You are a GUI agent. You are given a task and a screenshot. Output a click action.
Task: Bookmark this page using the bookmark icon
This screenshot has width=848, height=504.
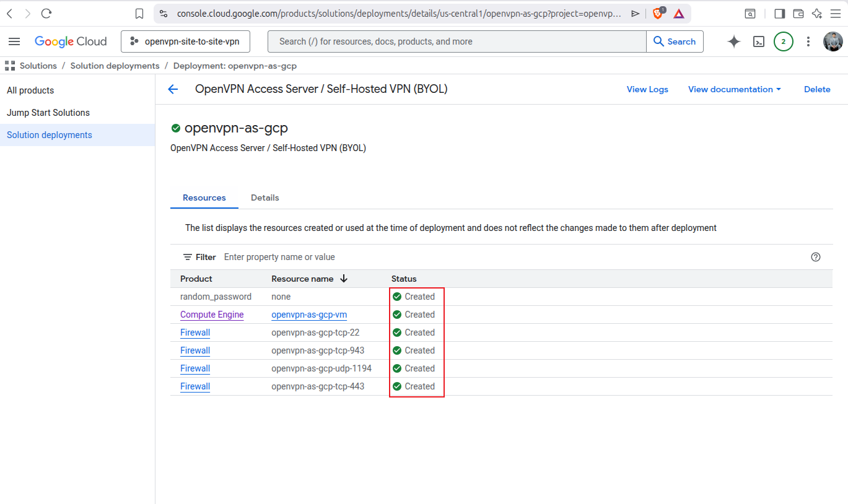[x=139, y=14]
